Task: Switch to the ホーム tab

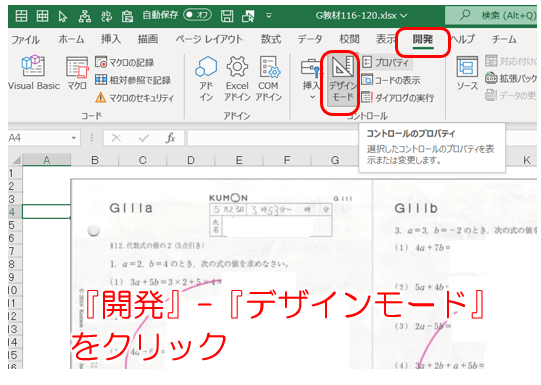Action: coord(71,39)
